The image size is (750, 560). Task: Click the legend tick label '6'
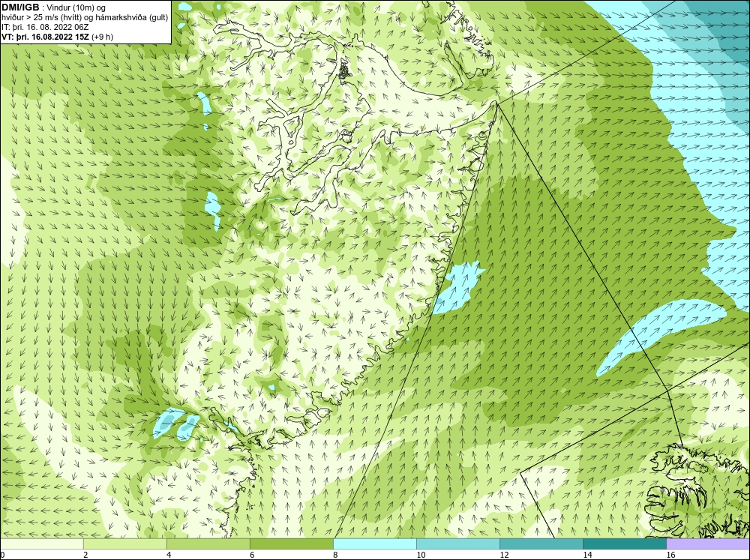coord(252,555)
